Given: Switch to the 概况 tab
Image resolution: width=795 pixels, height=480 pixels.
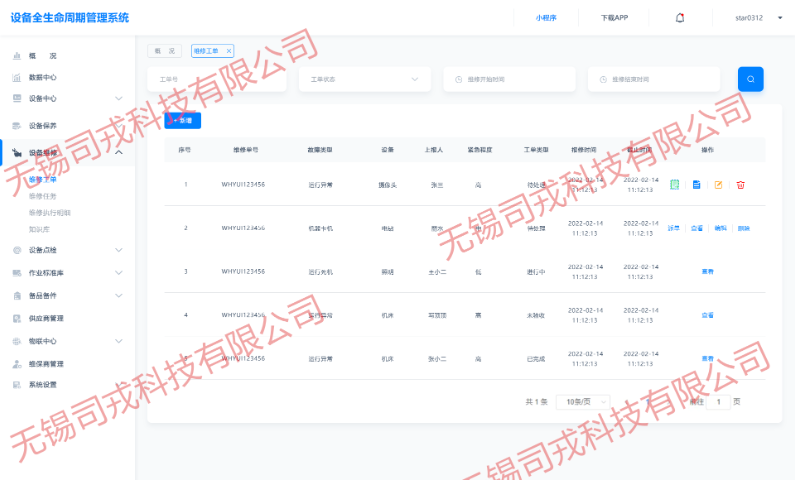Looking at the screenshot, I should pos(165,51).
